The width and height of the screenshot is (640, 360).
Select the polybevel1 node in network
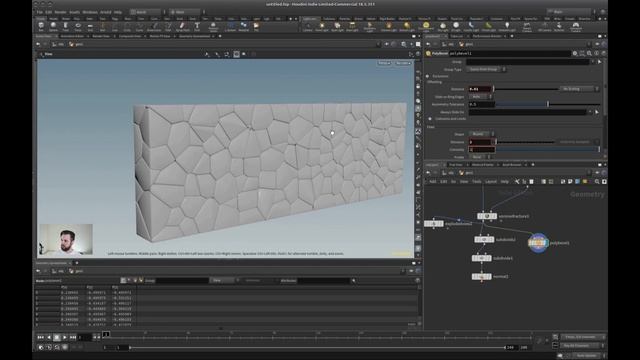pyautogui.click(x=538, y=243)
